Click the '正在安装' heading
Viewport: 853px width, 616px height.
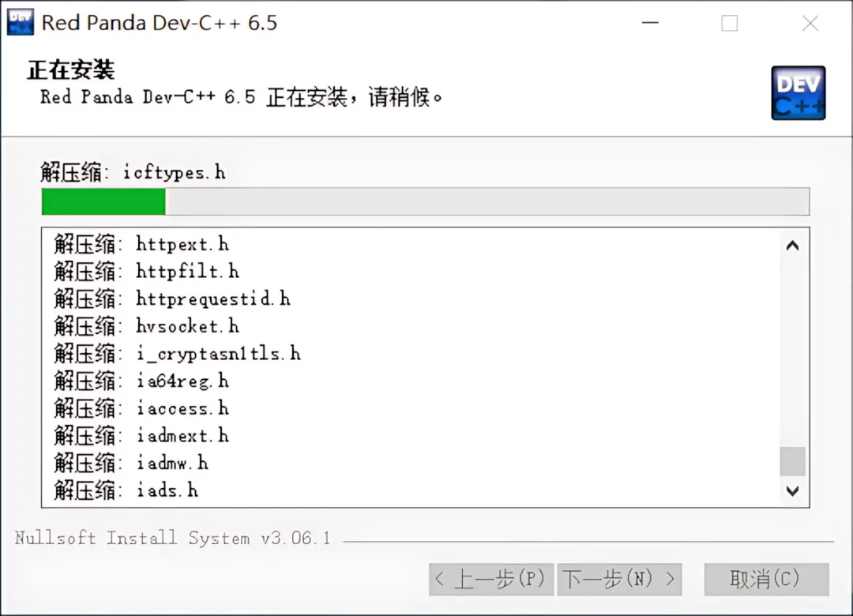coord(71,69)
